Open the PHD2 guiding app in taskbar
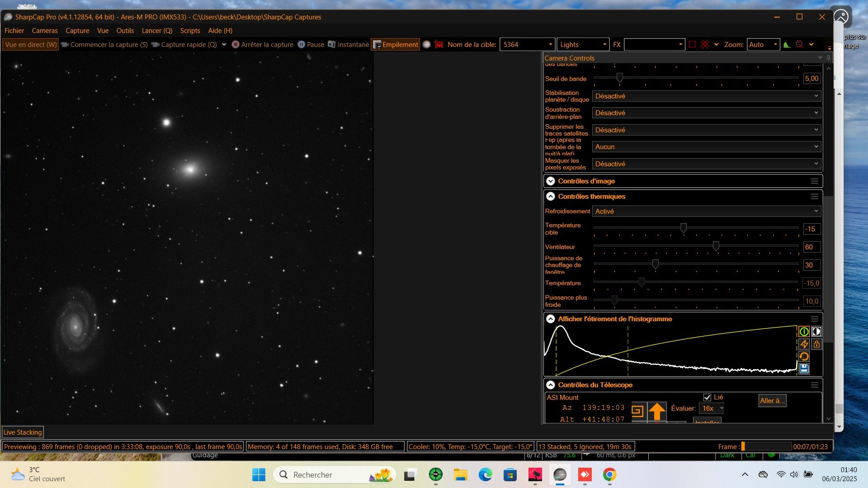 [435, 474]
